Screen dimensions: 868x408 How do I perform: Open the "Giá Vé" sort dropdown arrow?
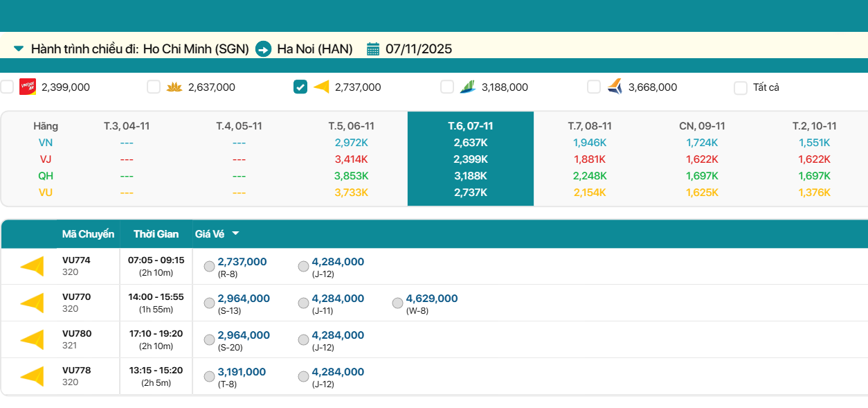pos(235,234)
